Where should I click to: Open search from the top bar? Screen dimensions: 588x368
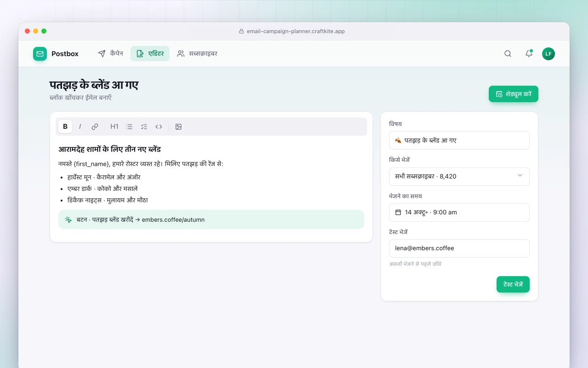coord(508,54)
